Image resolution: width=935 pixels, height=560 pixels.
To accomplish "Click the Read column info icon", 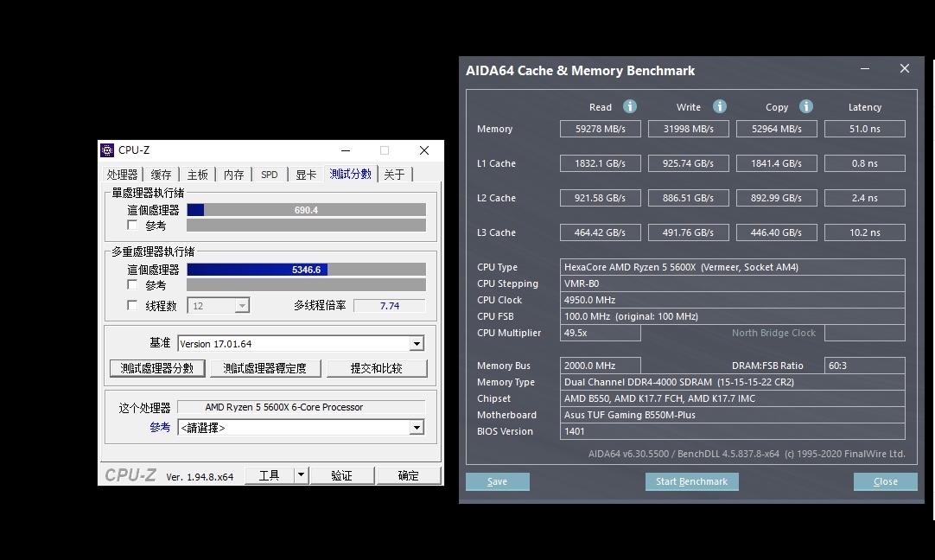I will coord(629,106).
